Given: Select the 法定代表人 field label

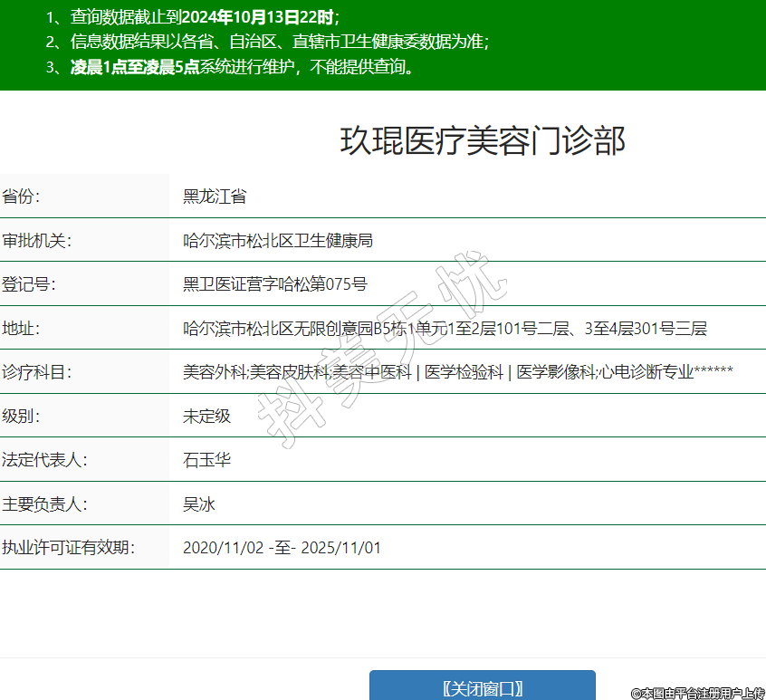Looking at the screenshot, I should pos(43,460).
